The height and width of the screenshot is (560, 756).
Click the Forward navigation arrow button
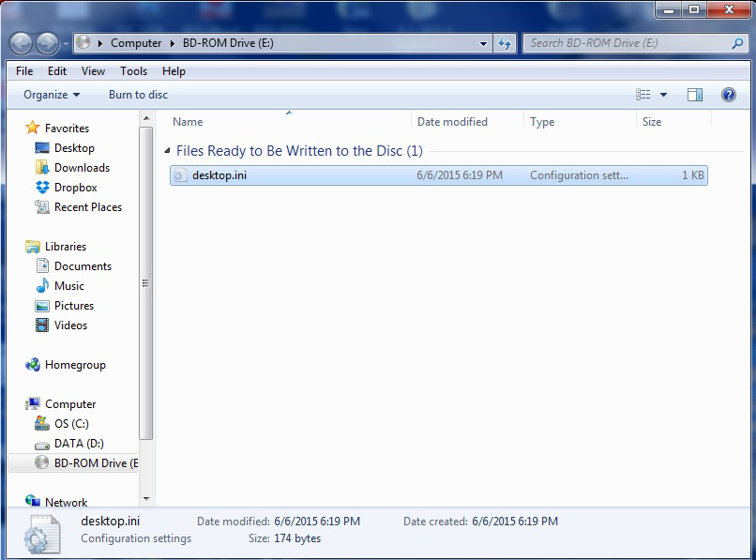click(47, 43)
